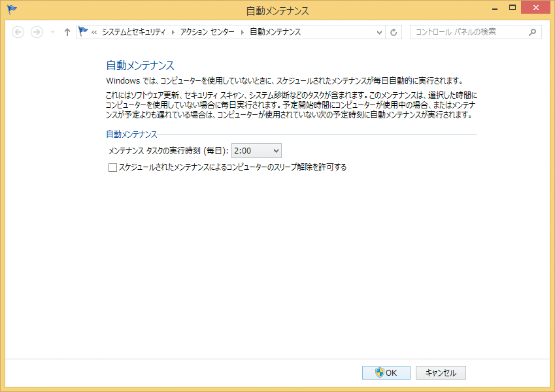Open address bar history dropdown
Viewport: 555px width, 392px height.
pyautogui.click(x=379, y=32)
